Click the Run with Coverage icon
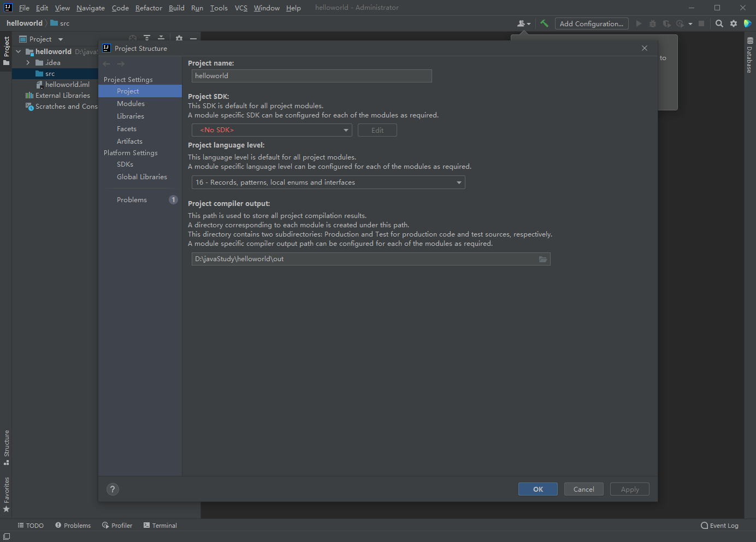 [x=666, y=23]
